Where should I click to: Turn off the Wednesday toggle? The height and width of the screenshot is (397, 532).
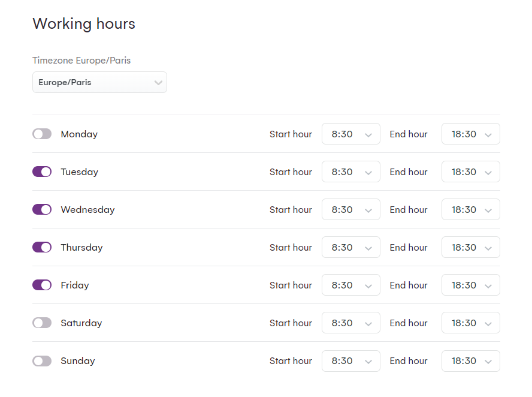point(42,209)
